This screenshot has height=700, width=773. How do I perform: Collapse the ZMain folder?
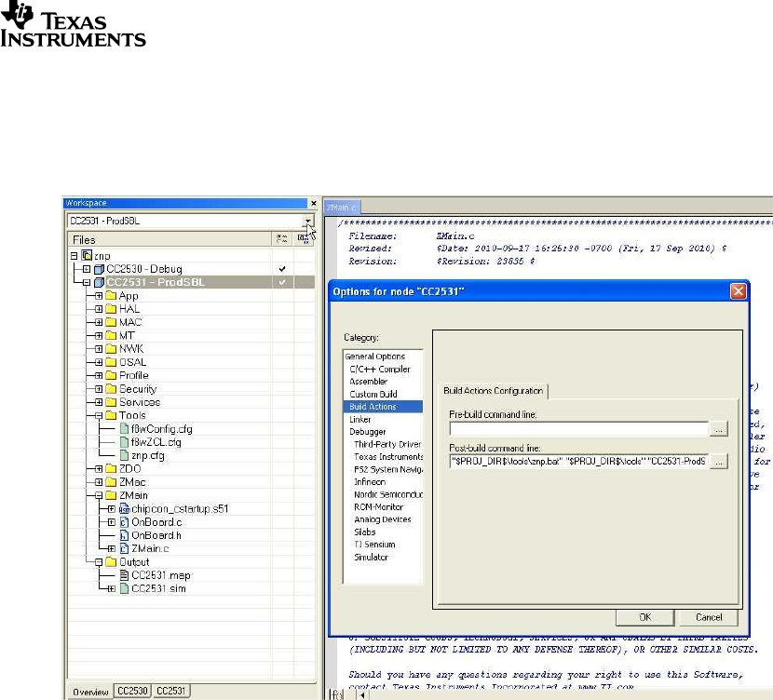tap(99, 495)
